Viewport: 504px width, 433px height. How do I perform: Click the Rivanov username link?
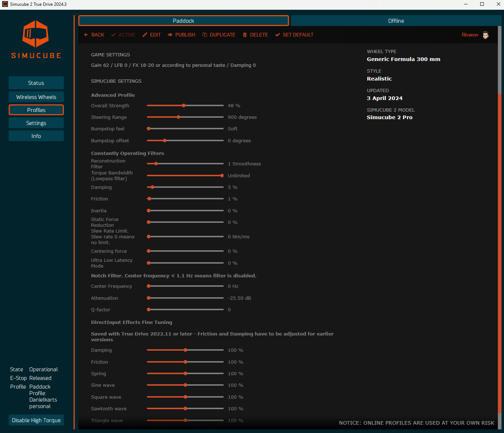point(470,35)
